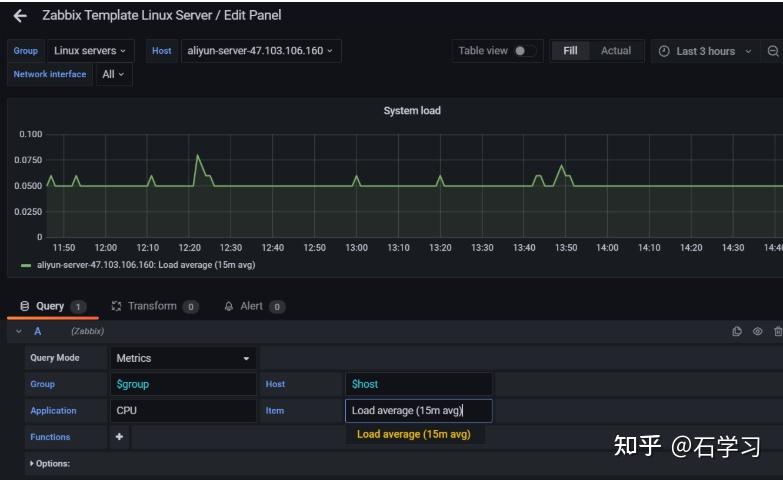
Task: Click the $host field in query
Action: (418, 384)
